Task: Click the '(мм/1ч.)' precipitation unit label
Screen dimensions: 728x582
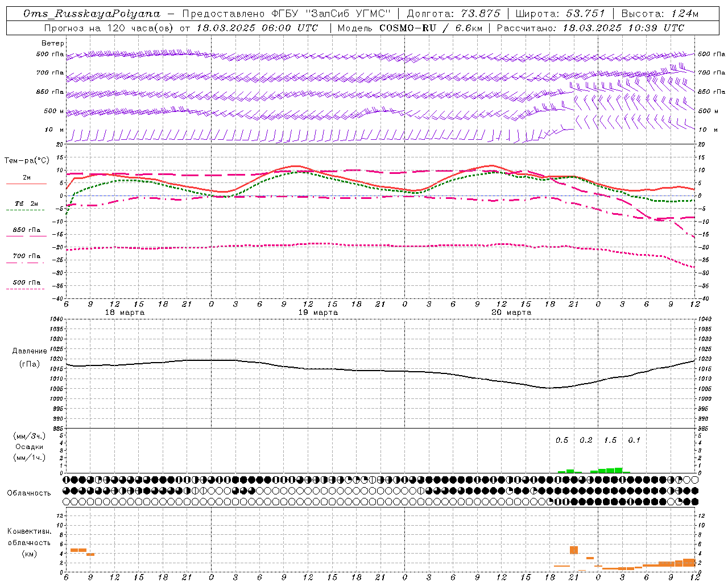Action: point(30,458)
